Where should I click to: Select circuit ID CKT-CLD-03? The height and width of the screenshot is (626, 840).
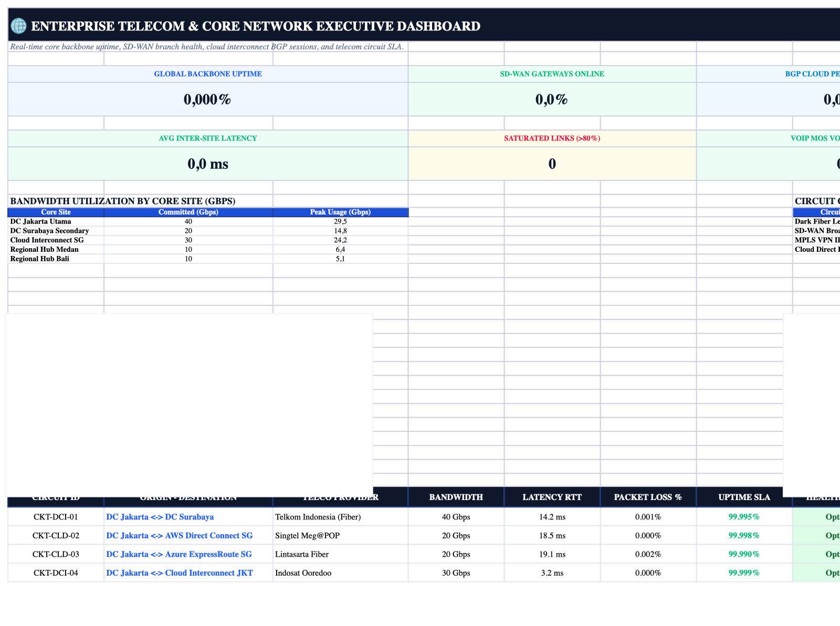56,554
